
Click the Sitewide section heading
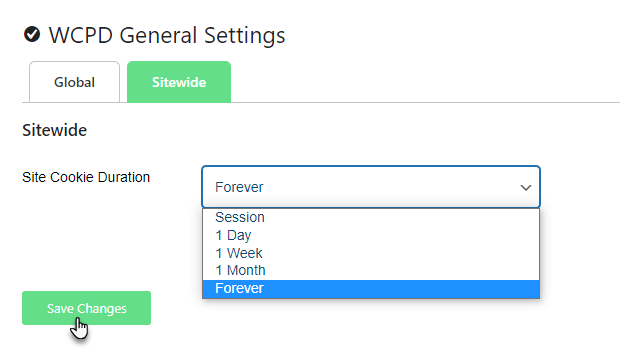coord(55,130)
